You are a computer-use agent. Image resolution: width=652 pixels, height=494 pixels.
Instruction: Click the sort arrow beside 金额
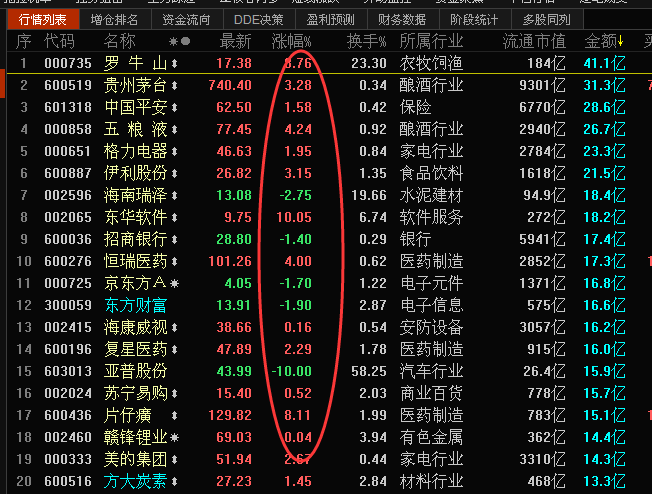(620, 41)
